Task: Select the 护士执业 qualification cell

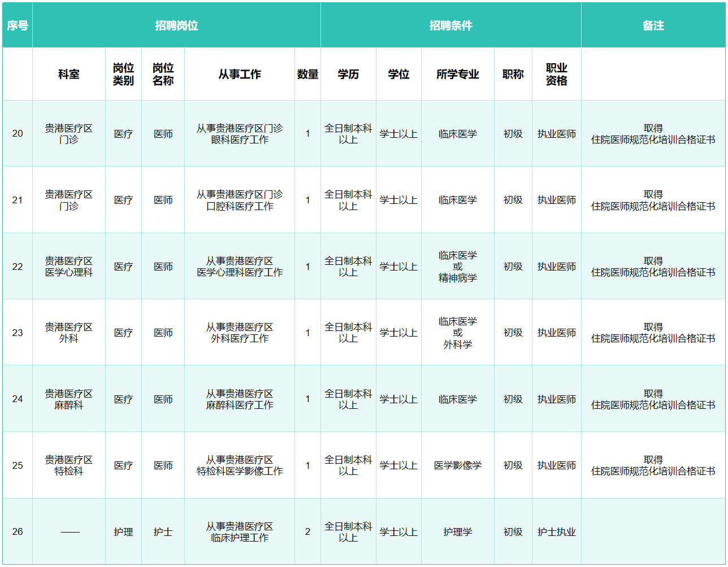Action: pyautogui.click(x=556, y=532)
